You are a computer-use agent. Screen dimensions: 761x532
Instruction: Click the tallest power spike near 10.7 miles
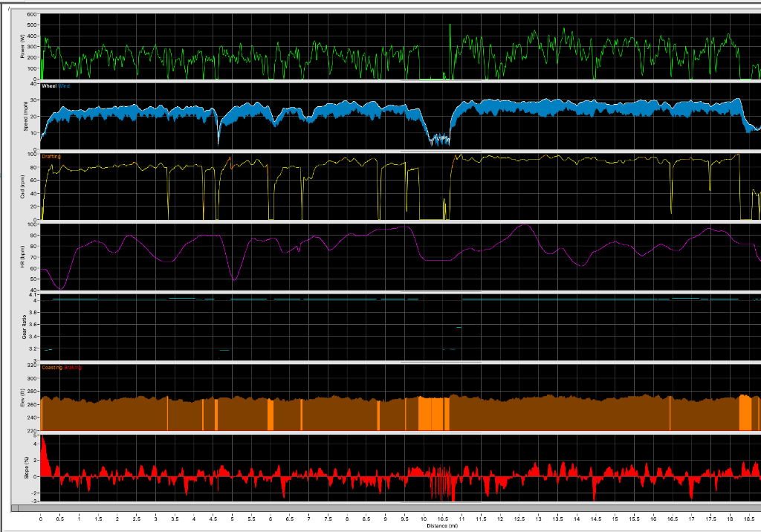tap(450, 27)
